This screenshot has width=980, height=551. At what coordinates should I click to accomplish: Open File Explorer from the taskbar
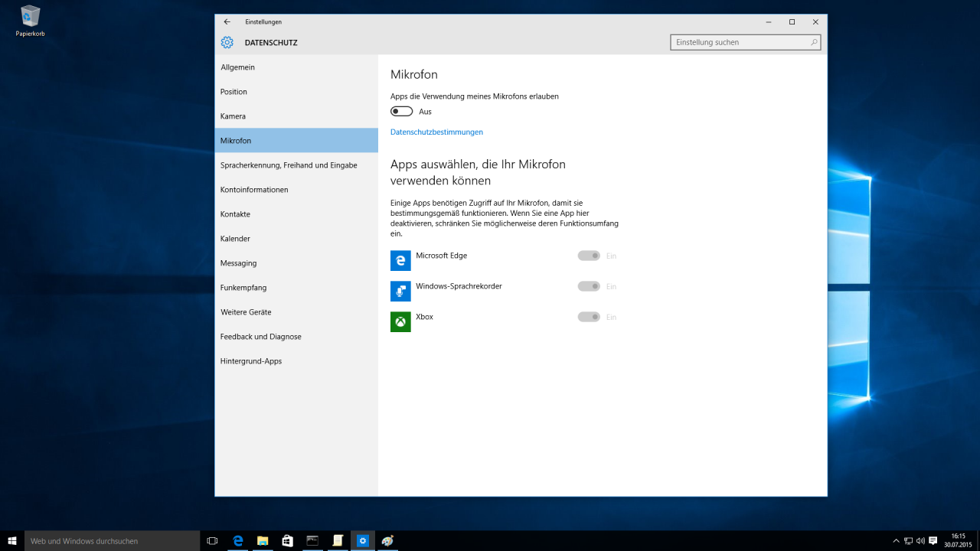[x=262, y=541]
